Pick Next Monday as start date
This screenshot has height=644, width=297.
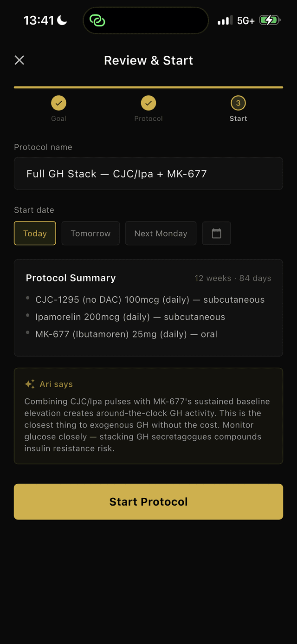point(161,233)
